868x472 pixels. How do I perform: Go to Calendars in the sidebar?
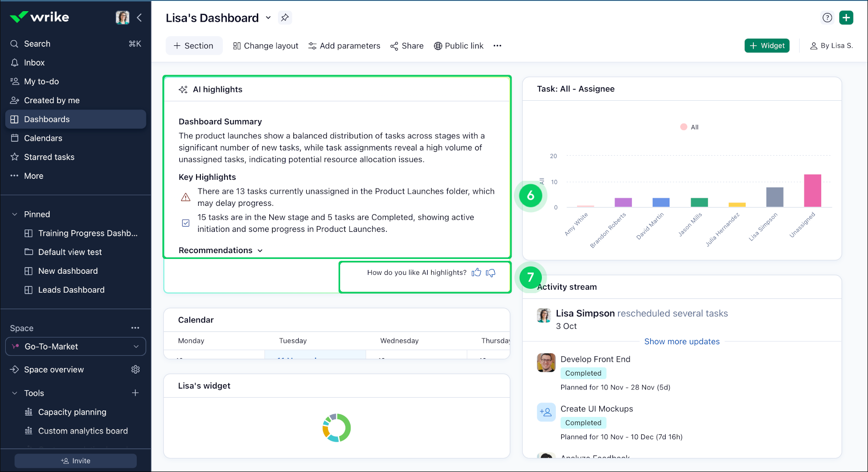(x=43, y=138)
